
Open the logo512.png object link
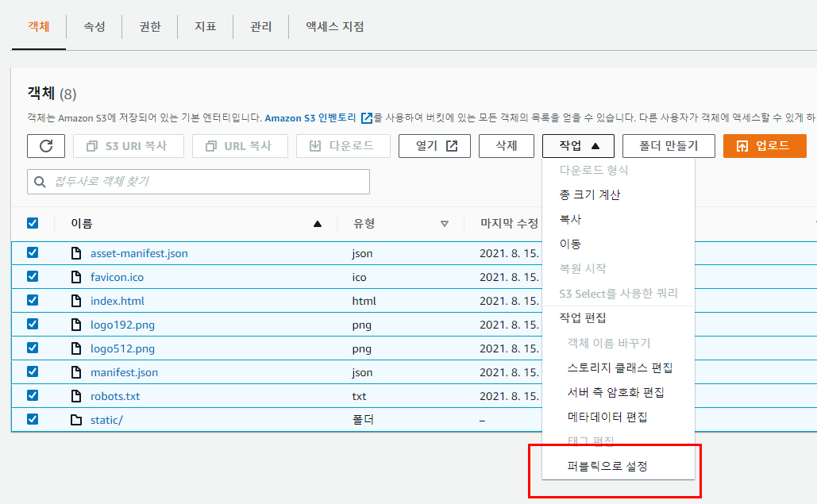(122, 349)
